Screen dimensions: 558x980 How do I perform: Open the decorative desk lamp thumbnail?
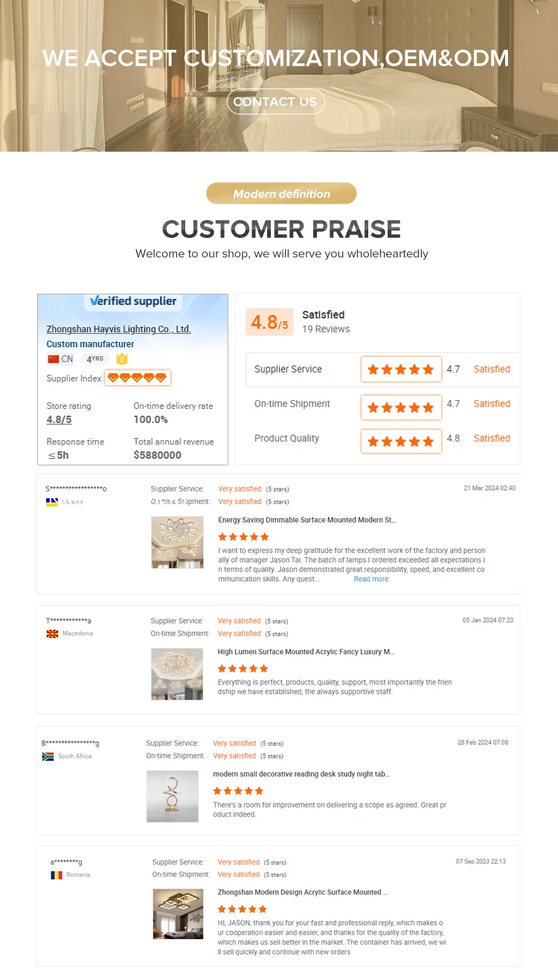[x=173, y=796]
